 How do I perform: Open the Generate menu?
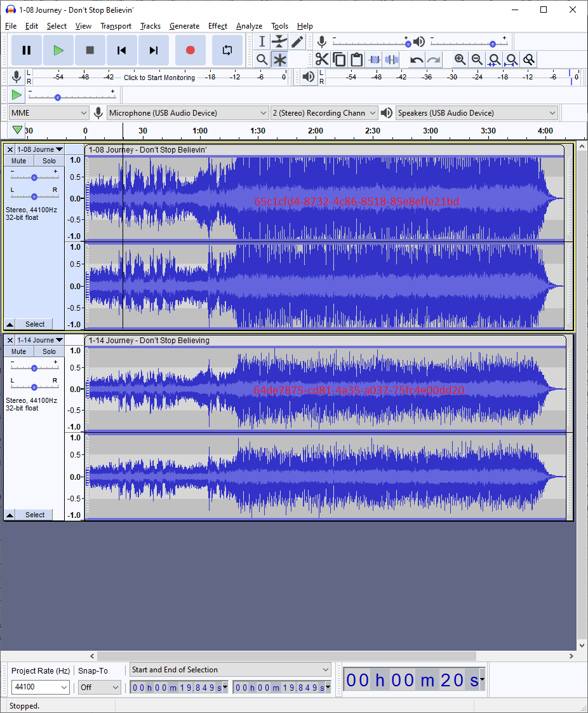click(185, 26)
